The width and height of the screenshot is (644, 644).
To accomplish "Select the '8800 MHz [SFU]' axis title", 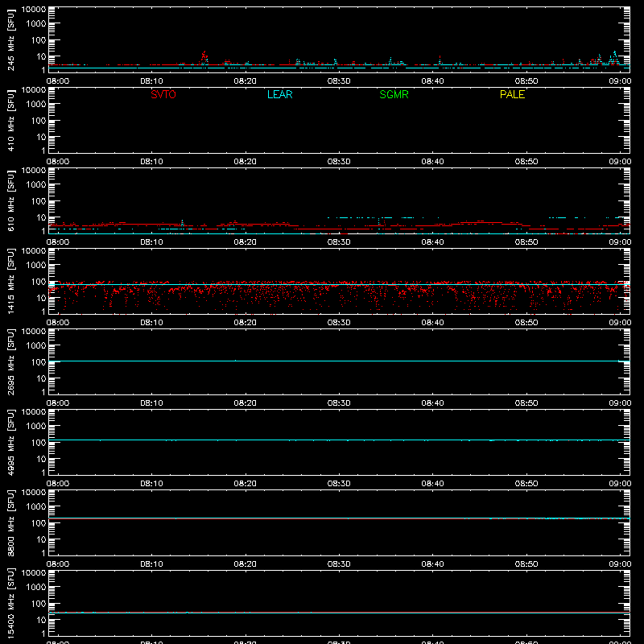I will [x=11, y=522].
